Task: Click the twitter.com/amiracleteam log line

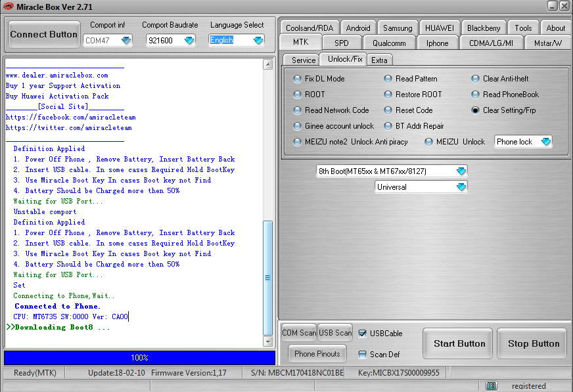Action: pyautogui.click(x=69, y=128)
